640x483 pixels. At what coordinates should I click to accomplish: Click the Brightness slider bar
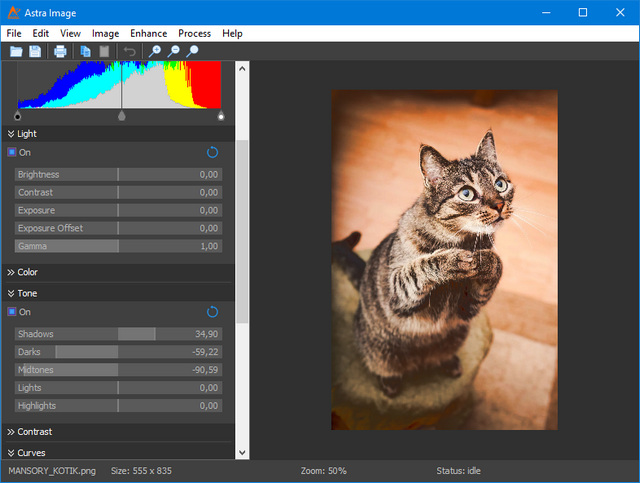coord(118,174)
